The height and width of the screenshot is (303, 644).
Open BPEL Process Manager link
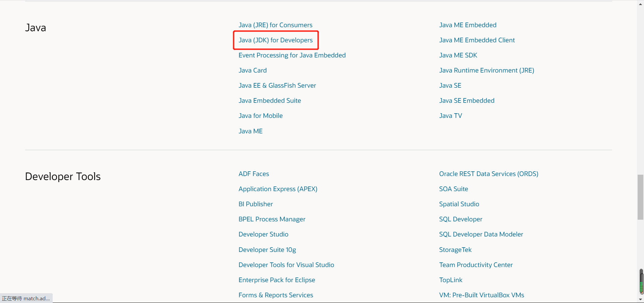pyautogui.click(x=272, y=219)
